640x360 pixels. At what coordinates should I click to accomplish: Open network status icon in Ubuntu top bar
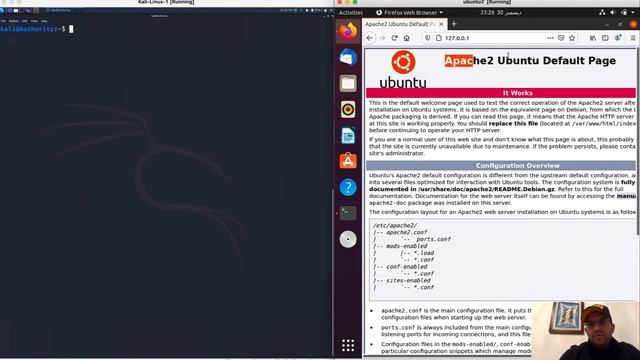(602, 13)
